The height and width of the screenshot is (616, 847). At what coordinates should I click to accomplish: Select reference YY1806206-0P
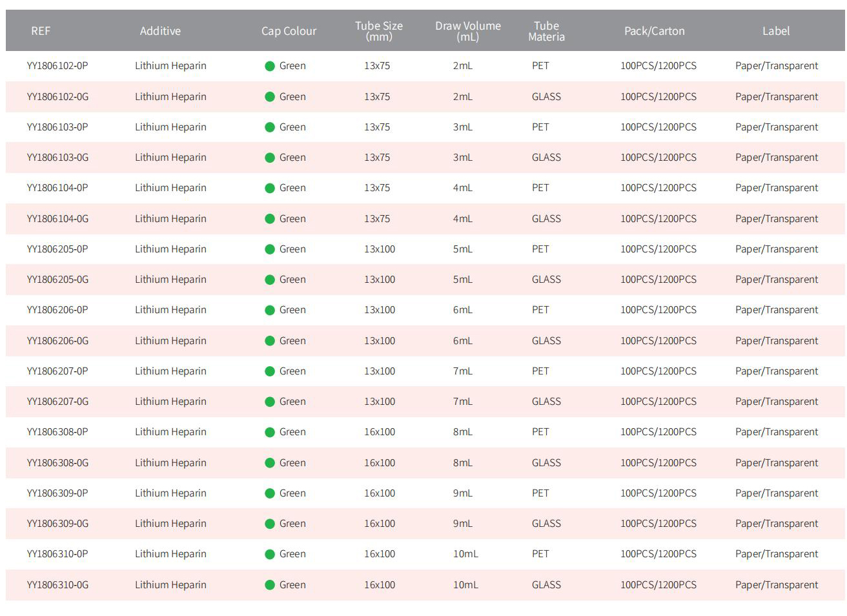[57, 310]
